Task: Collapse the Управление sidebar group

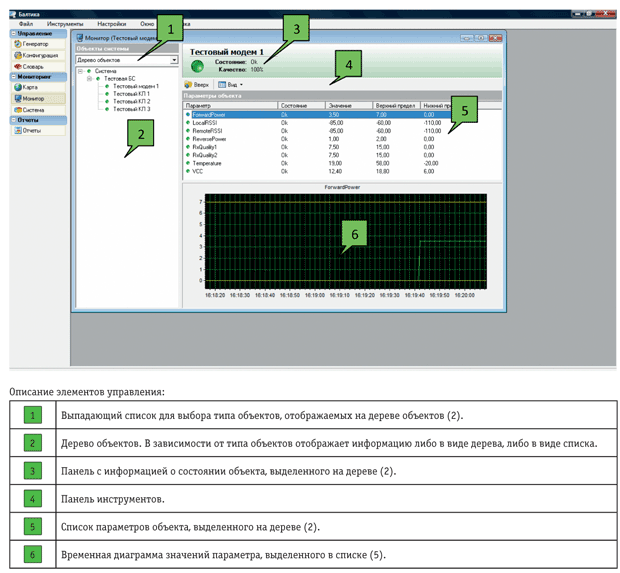Action: pos(14,34)
